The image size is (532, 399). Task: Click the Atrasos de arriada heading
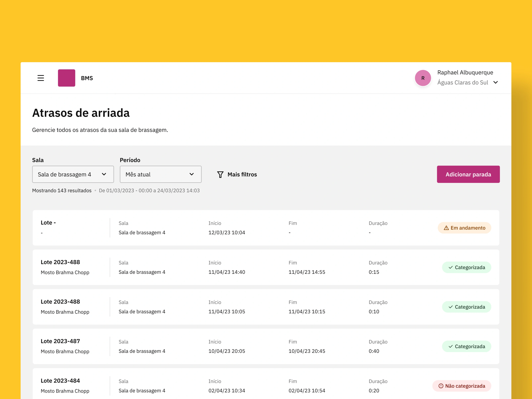(81, 113)
